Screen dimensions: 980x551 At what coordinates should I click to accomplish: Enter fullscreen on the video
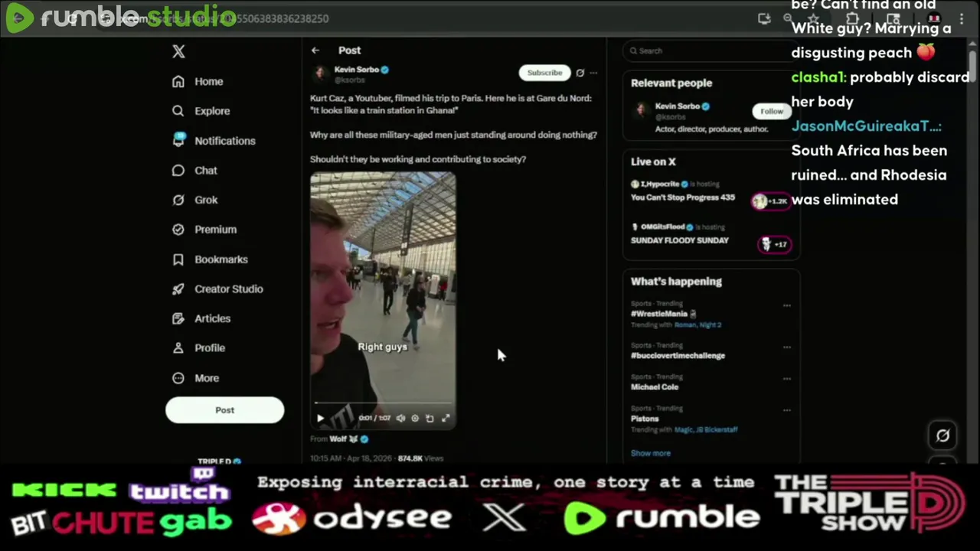coord(446,419)
